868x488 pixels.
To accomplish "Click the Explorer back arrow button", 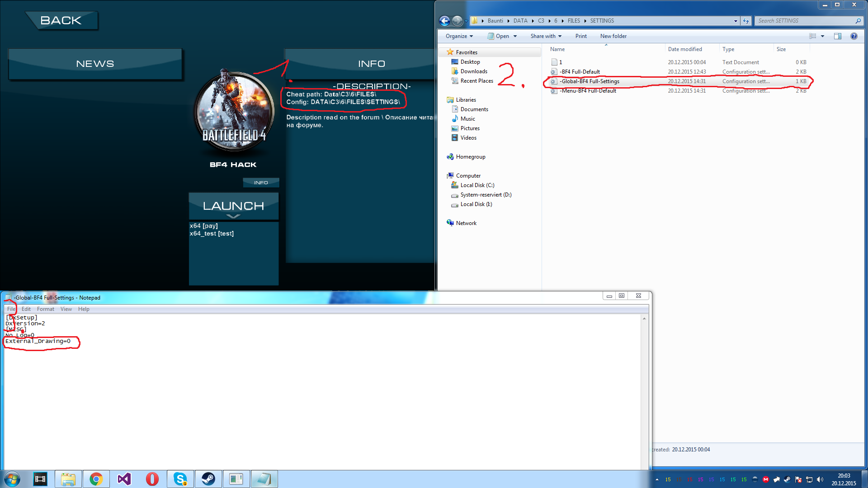I will 444,21.
